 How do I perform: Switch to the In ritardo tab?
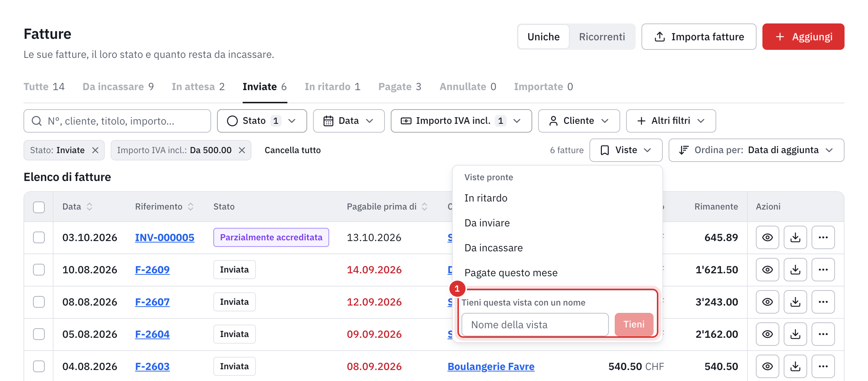(332, 87)
